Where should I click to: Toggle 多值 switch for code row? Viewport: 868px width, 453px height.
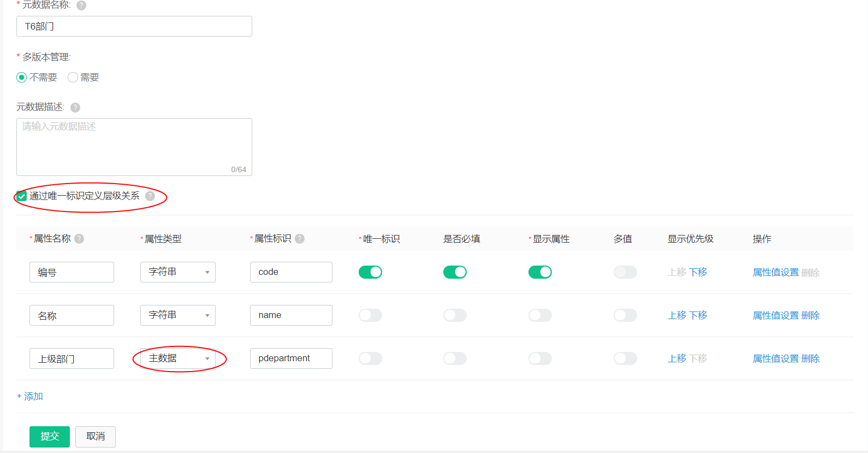tap(625, 272)
